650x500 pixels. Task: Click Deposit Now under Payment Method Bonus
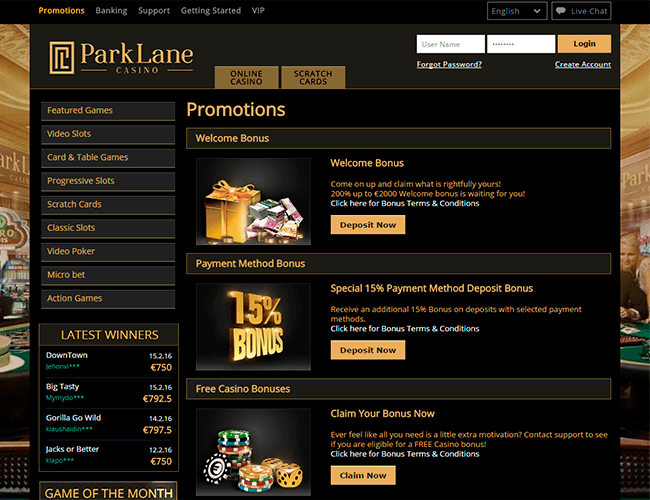[x=368, y=350]
